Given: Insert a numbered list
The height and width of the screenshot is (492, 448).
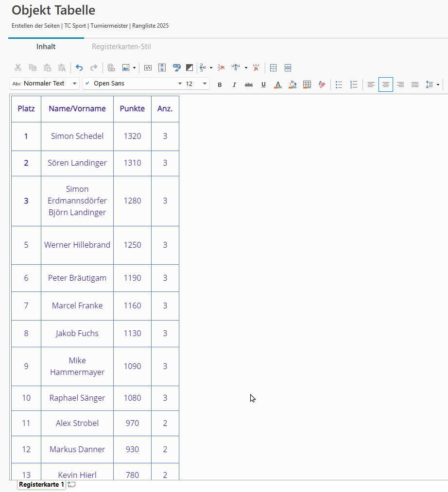Looking at the screenshot, I should tap(354, 85).
